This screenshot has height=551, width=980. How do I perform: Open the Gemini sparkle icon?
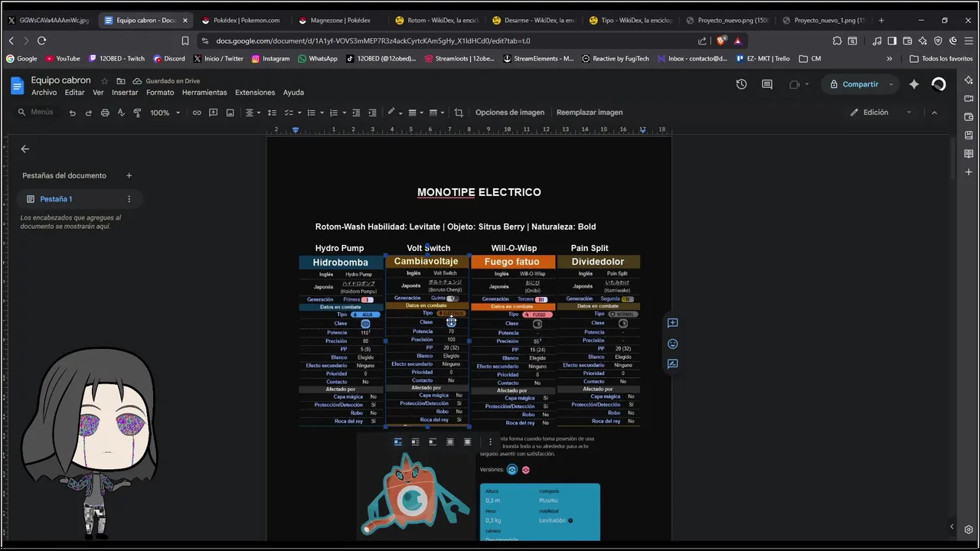pyautogui.click(x=913, y=84)
